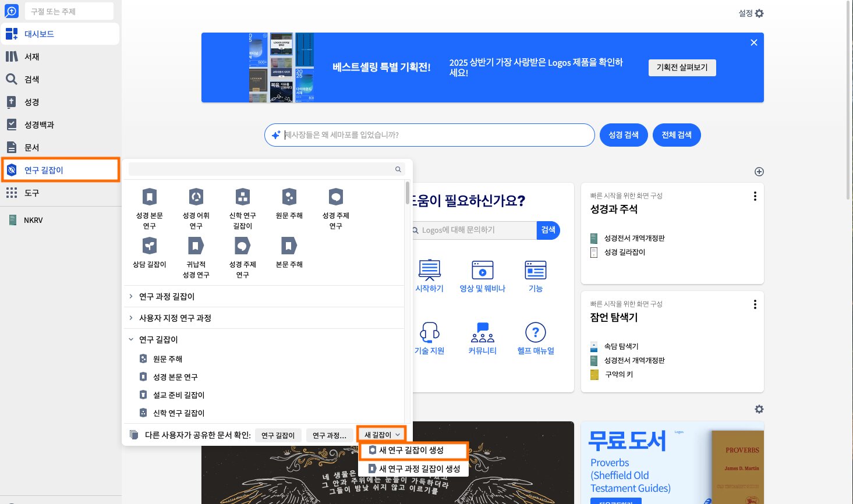The width and height of the screenshot is (853, 504).
Task: Open the 헬프 매뉴얼 link
Action: pos(536,338)
